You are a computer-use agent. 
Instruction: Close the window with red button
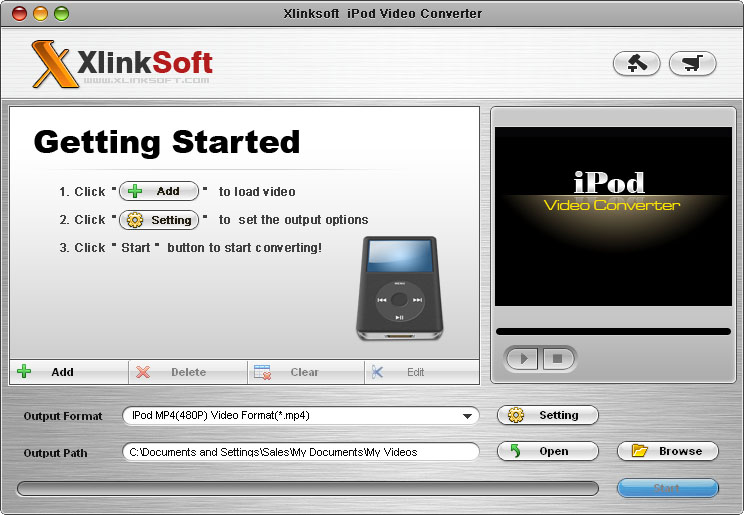point(19,14)
